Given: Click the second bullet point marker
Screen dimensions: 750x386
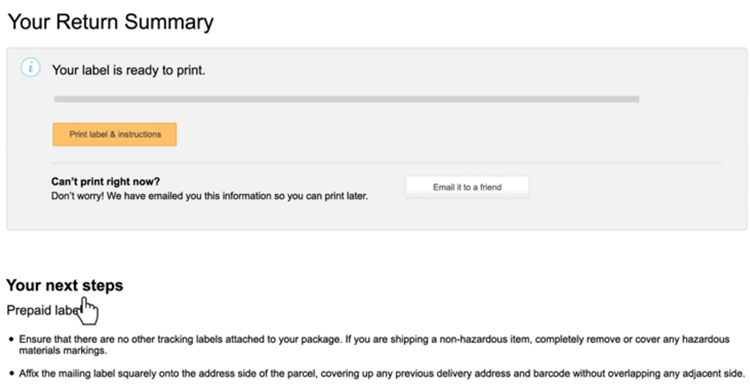Looking at the screenshot, I should point(11,374).
